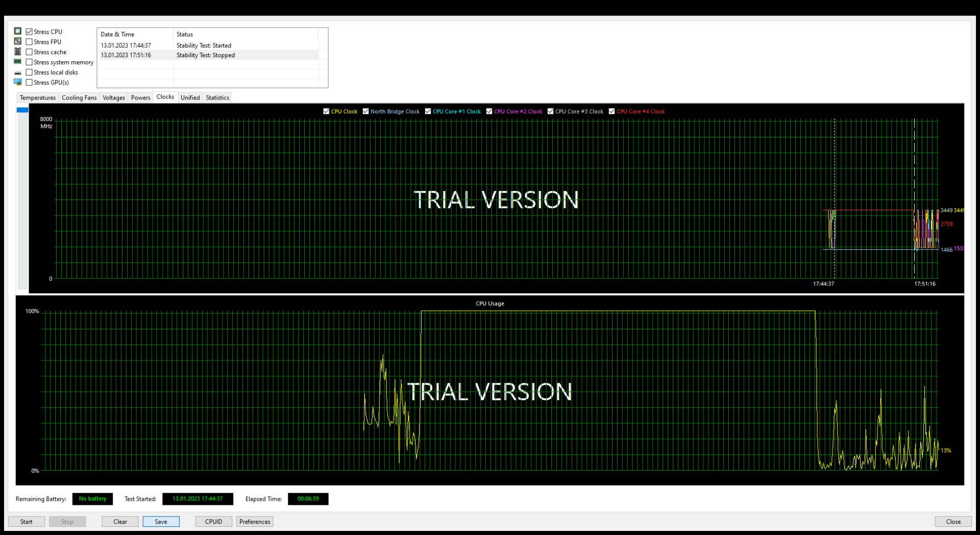Click the 17:51:16 time marker on clock graph

(x=925, y=284)
